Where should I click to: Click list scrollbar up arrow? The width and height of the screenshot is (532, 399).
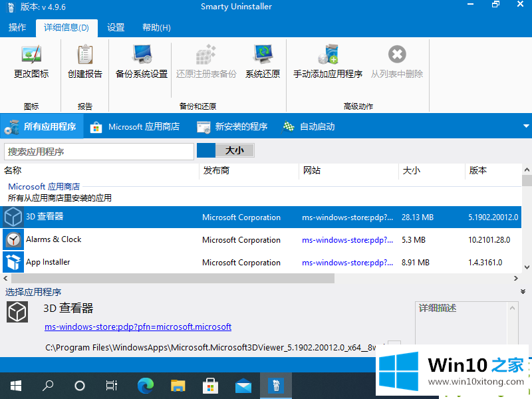click(x=527, y=170)
